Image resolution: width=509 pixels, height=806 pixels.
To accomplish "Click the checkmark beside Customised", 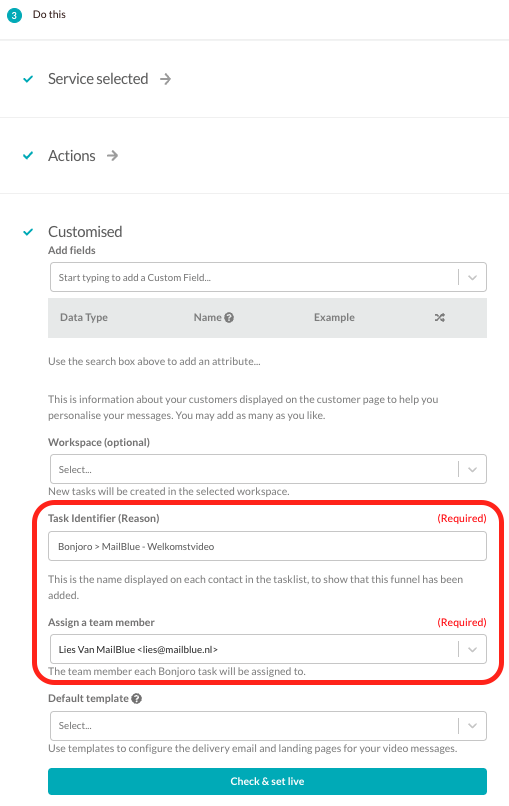I will point(28,232).
